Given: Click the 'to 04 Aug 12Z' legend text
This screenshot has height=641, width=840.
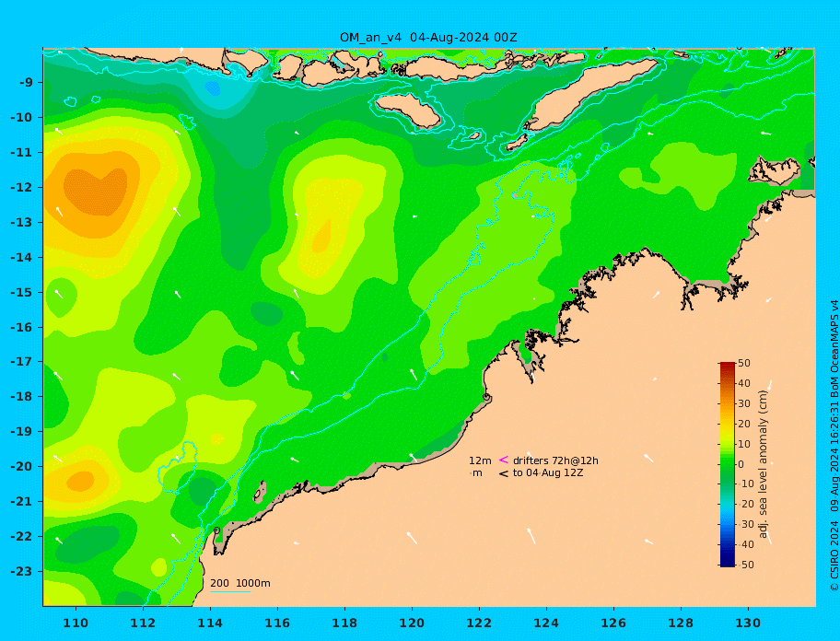Looking at the screenshot, I should (x=548, y=472).
